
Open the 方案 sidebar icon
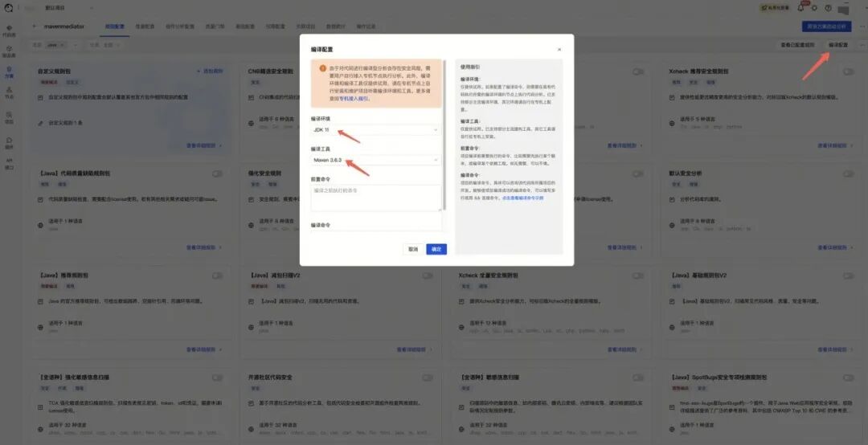coord(9,72)
